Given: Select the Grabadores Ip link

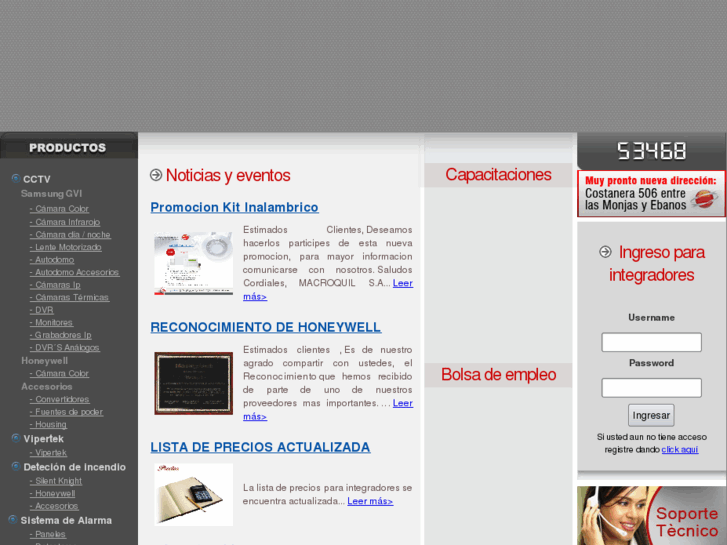Looking at the screenshot, I should 60,335.
